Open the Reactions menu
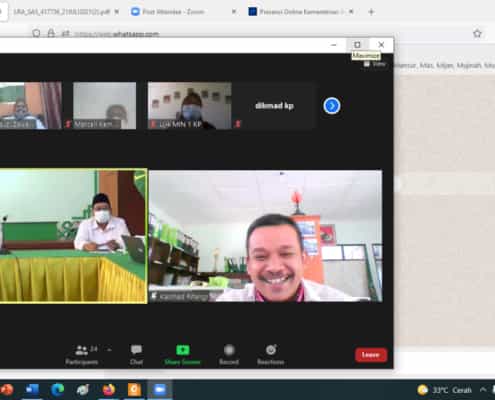 click(x=271, y=355)
